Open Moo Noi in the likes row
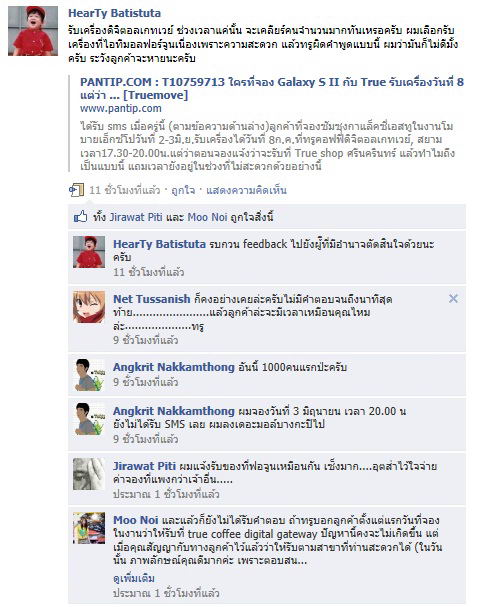Viewport: 478px width, 607px height. point(207,217)
